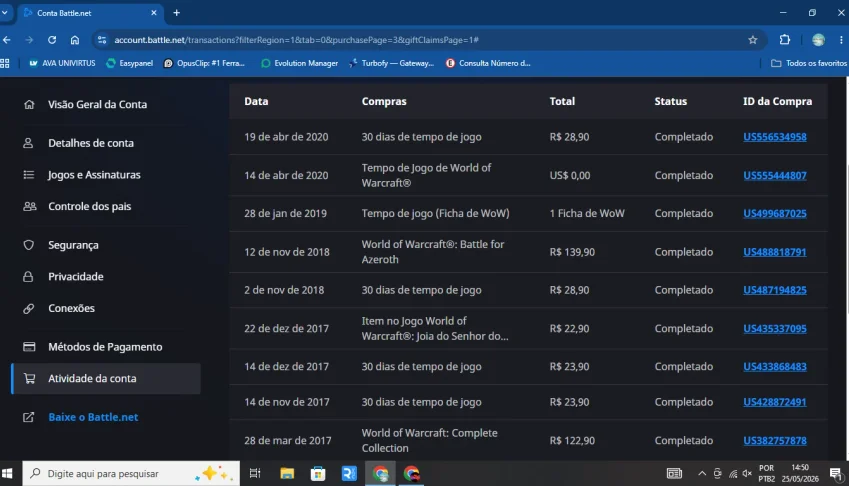Open purchase ID US428872491

click(x=775, y=402)
